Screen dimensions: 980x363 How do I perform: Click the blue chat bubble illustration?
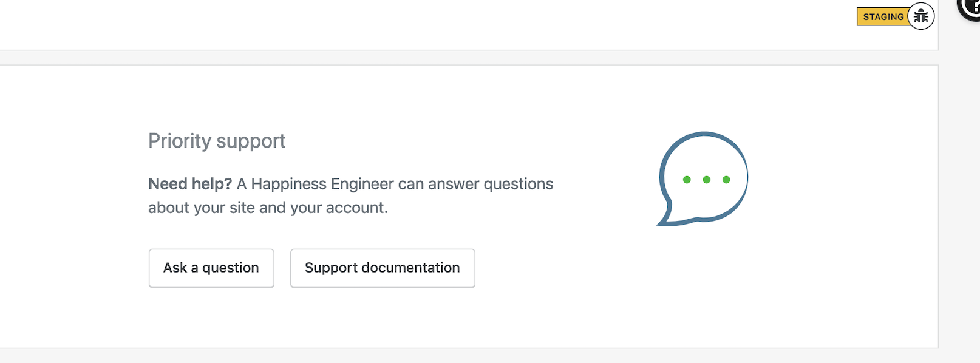click(703, 179)
